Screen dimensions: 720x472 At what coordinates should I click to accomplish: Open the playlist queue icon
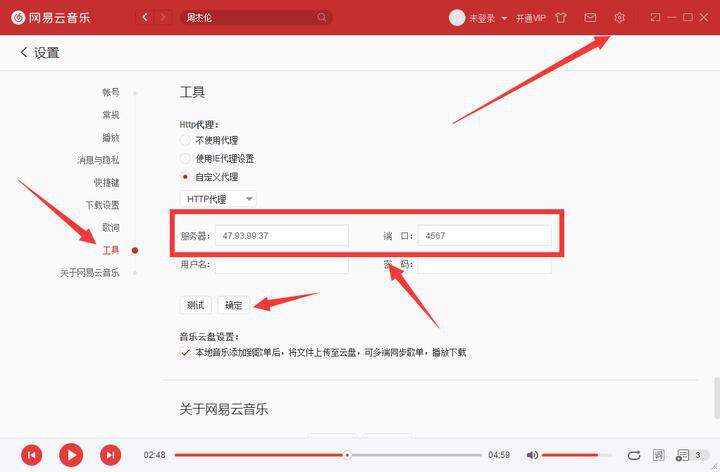click(682, 455)
